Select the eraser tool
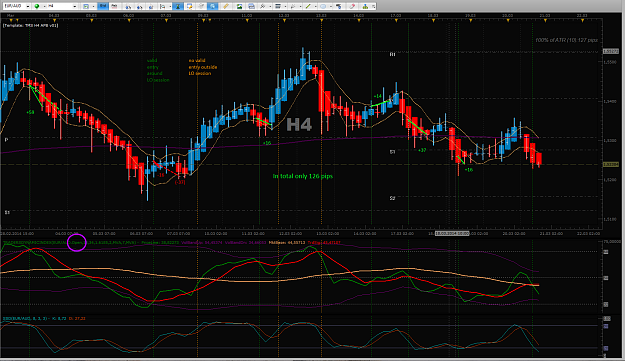The height and width of the screenshot is (361, 625). pos(352,6)
